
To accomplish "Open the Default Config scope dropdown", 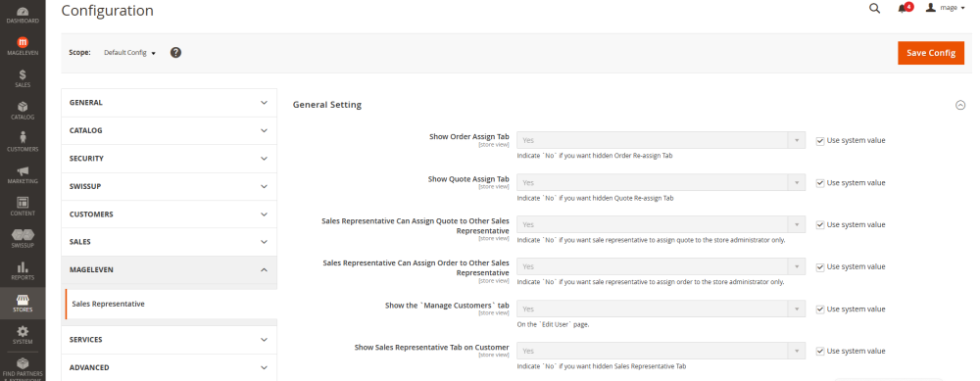I will point(129,53).
